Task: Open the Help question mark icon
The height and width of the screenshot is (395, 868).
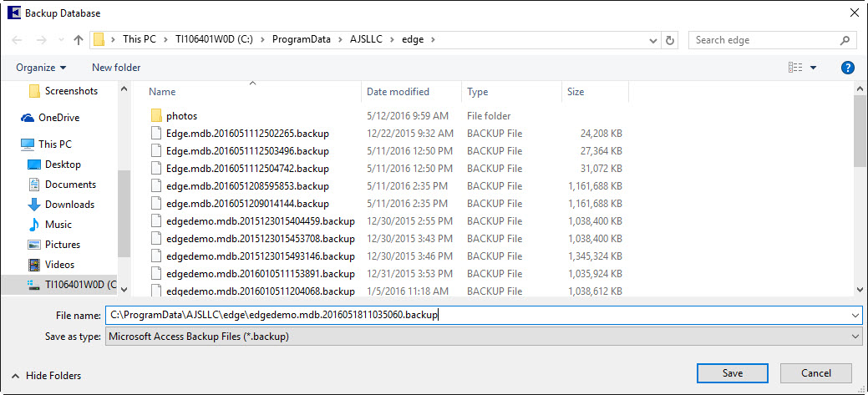Action: click(847, 68)
